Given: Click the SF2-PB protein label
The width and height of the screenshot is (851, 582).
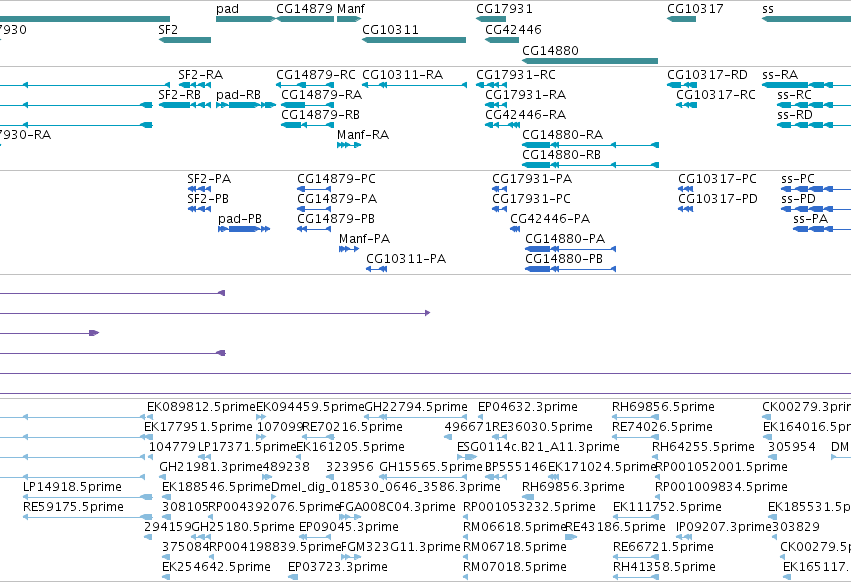Looking at the screenshot, I should [x=208, y=199].
